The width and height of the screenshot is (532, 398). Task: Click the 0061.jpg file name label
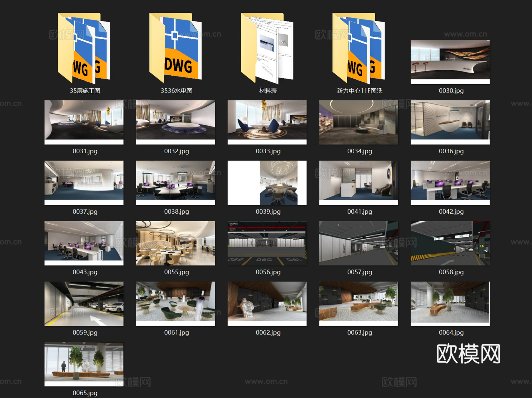coord(177,333)
